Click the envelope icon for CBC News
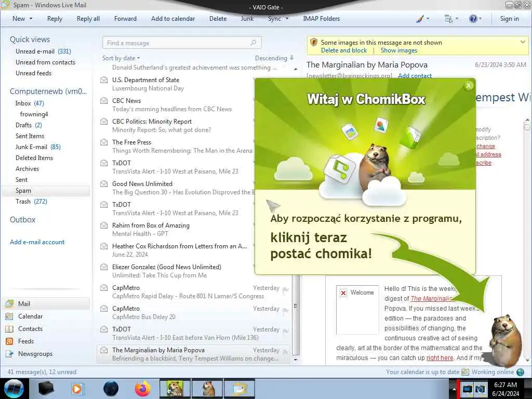The width and height of the screenshot is (532, 399). click(x=104, y=101)
